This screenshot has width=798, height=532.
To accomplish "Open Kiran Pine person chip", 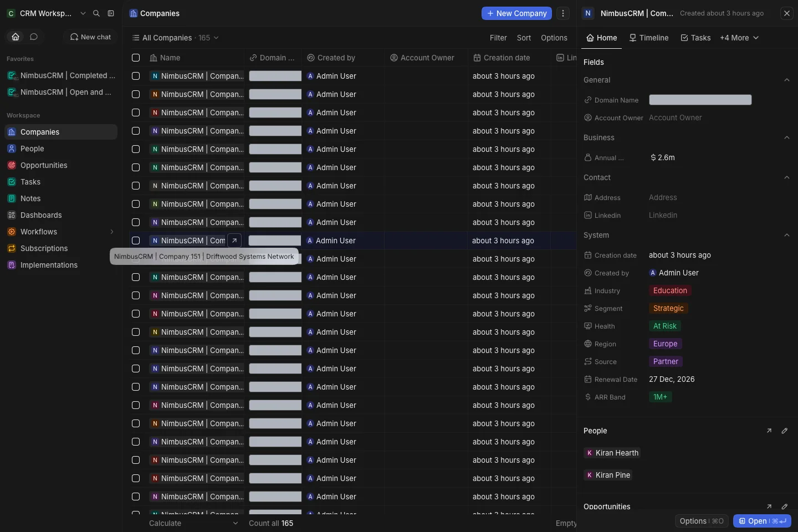I will [608, 475].
